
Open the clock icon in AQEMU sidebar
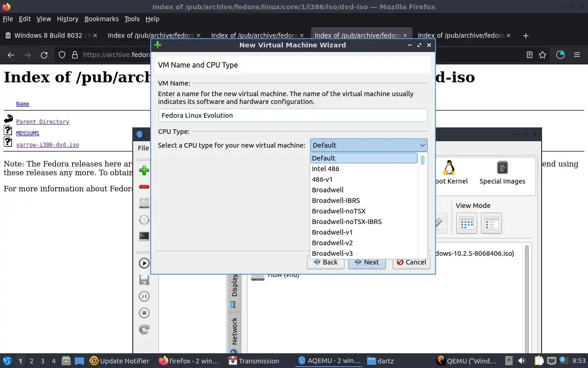click(144, 219)
